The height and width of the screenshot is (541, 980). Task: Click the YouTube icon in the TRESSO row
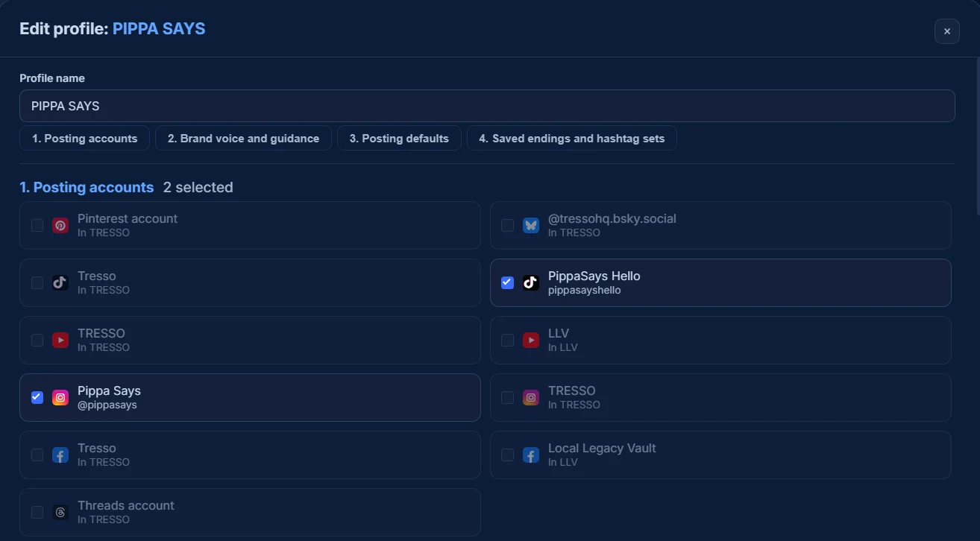(60, 340)
